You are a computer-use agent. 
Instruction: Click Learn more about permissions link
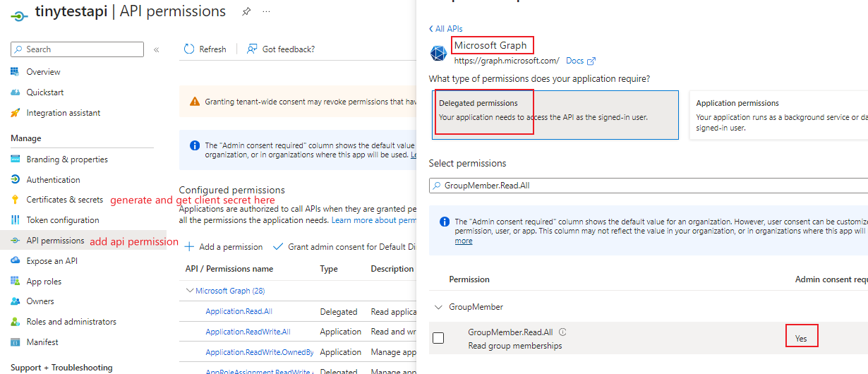coord(373,220)
